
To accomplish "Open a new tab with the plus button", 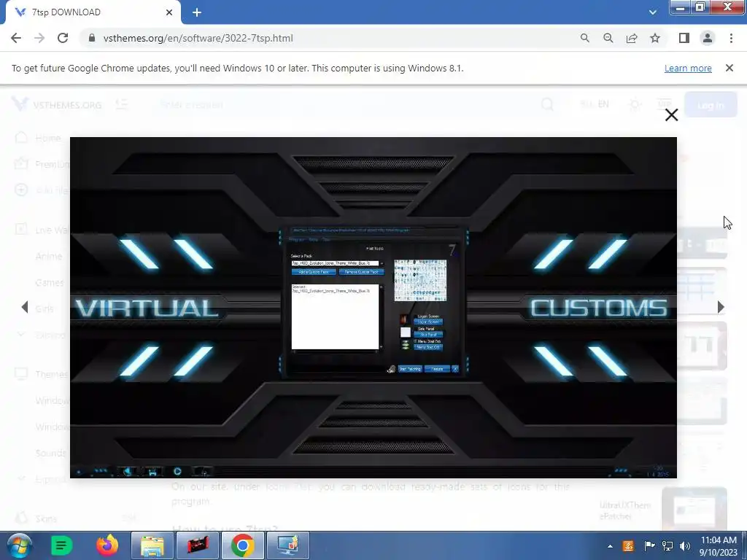I will 197,12.
